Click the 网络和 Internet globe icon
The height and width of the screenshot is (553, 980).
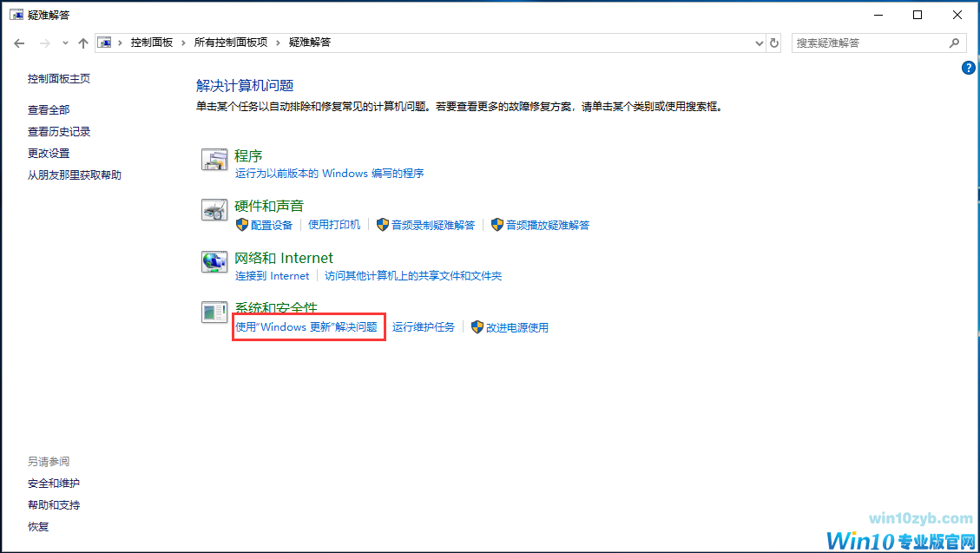coord(214,263)
